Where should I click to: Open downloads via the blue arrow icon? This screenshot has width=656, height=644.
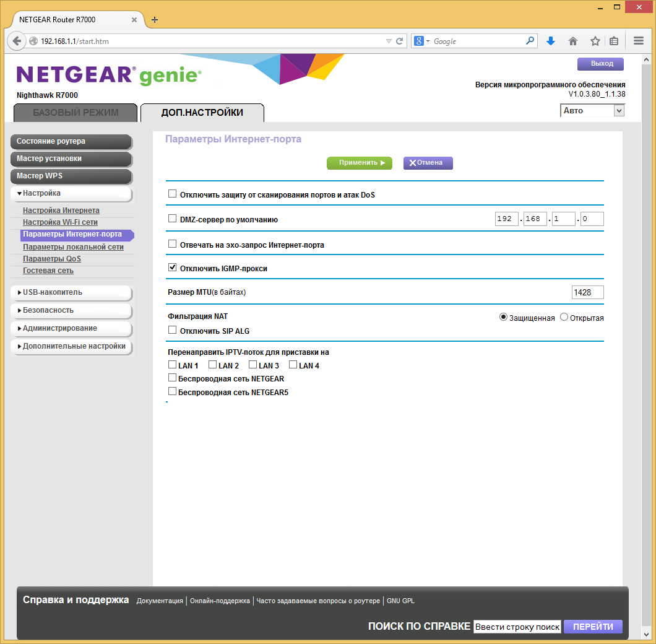551,41
